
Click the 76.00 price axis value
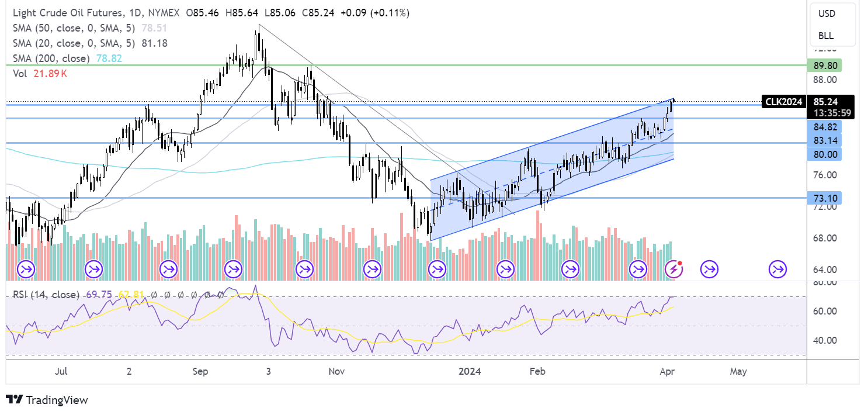[x=826, y=175]
